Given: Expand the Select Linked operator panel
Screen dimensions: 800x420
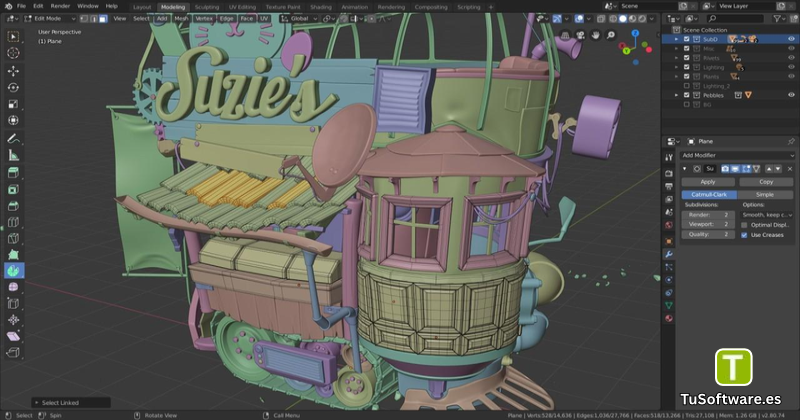Looking at the screenshot, I should click(x=36, y=403).
